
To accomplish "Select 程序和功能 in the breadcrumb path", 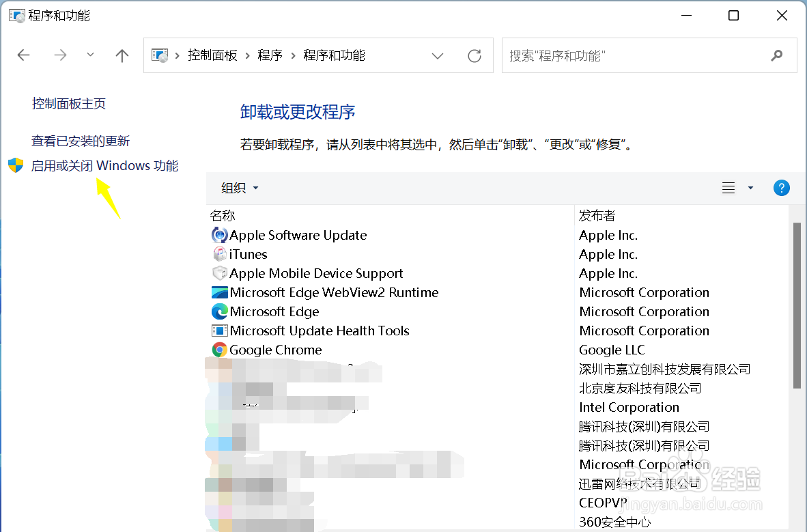I will [x=334, y=55].
